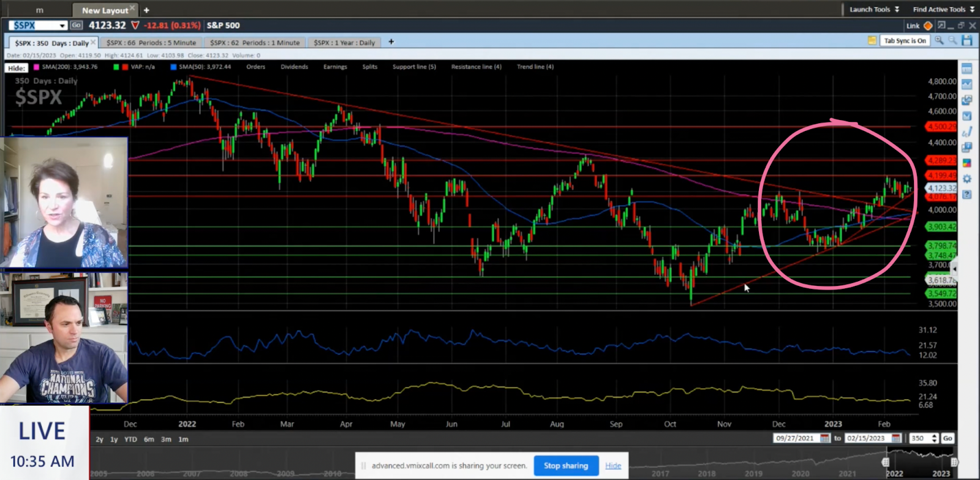Select the drawing pencil tool icon

(x=967, y=132)
